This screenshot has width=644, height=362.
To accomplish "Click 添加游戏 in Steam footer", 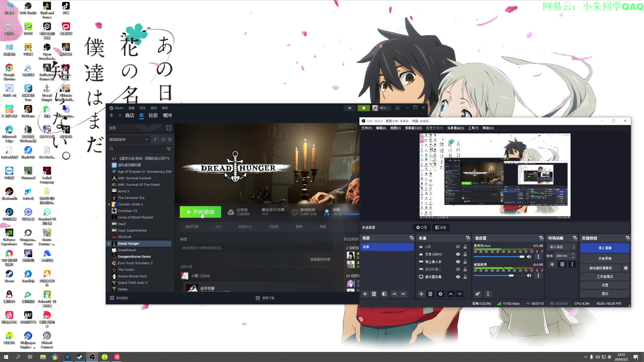I will (x=119, y=298).
